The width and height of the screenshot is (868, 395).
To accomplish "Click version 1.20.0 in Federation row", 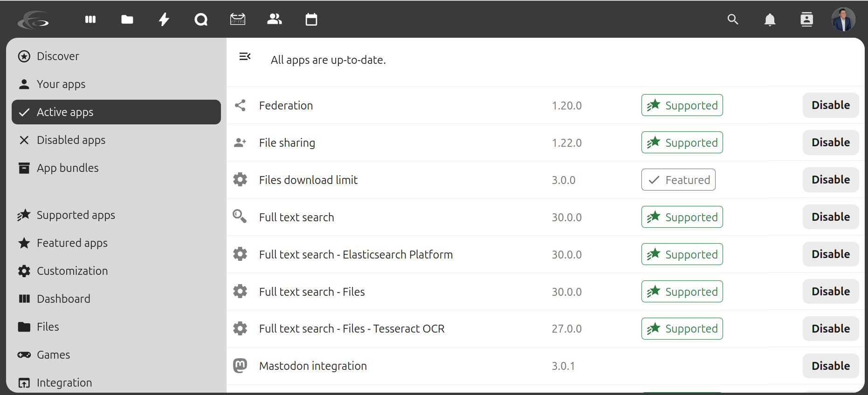I will (566, 106).
